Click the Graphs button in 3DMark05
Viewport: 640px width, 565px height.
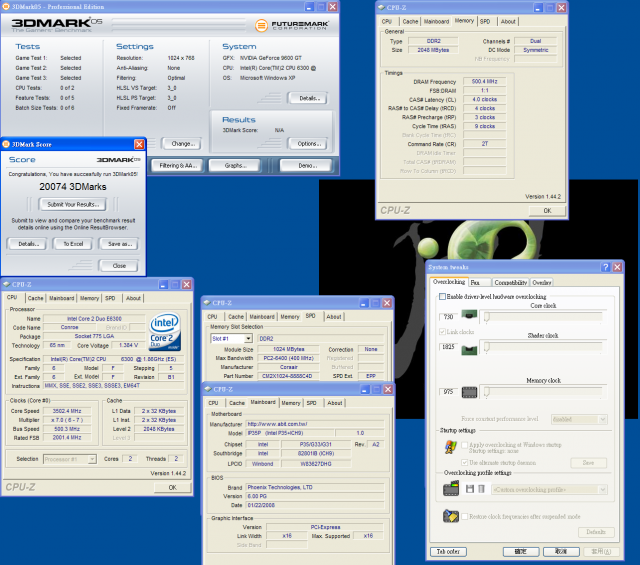click(234, 165)
